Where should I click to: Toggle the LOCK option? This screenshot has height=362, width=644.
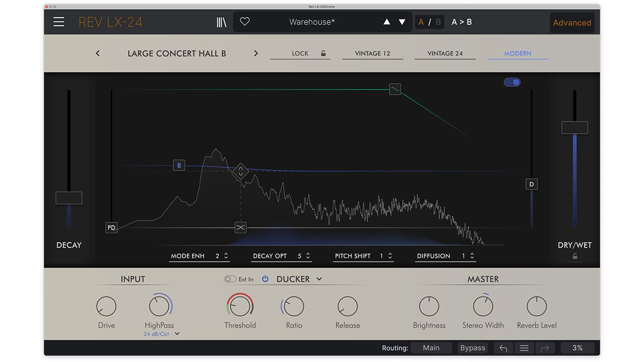(x=300, y=53)
